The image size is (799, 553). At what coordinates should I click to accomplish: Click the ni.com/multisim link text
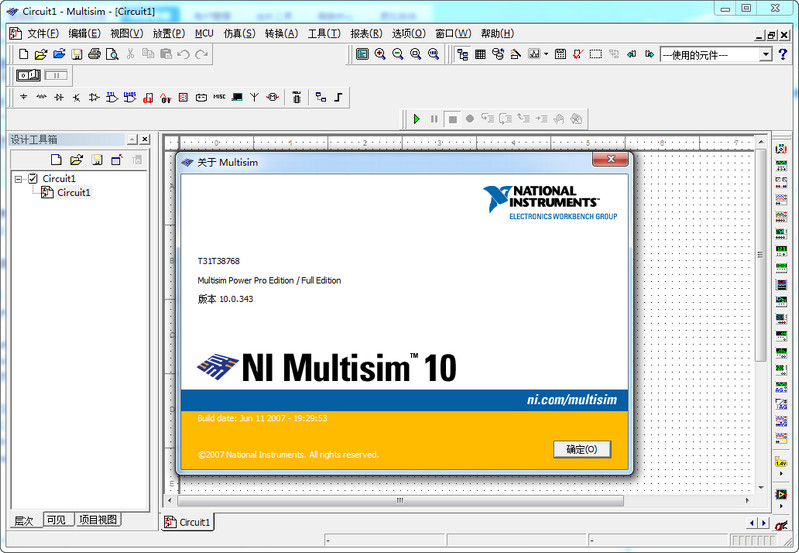pyautogui.click(x=572, y=400)
